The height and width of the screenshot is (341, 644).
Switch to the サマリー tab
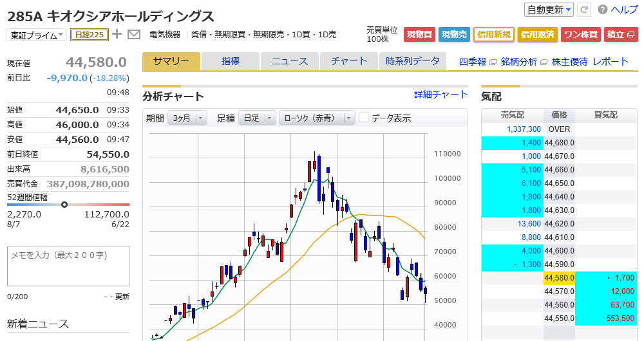click(x=171, y=62)
